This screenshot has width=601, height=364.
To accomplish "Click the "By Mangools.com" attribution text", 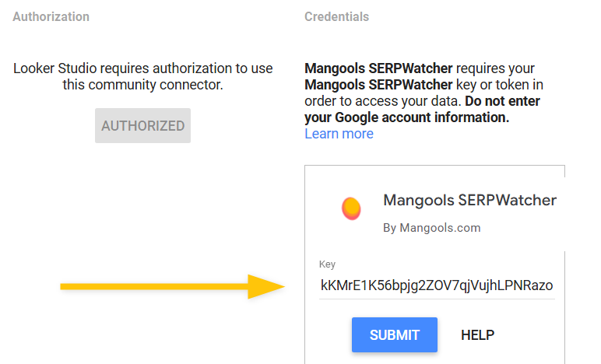I will pyautogui.click(x=432, y=228).
